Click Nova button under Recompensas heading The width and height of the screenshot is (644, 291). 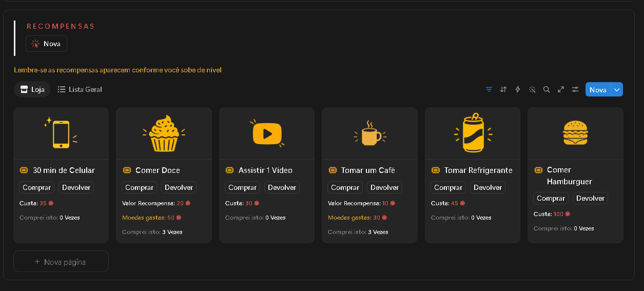click(x=46, y=44)
